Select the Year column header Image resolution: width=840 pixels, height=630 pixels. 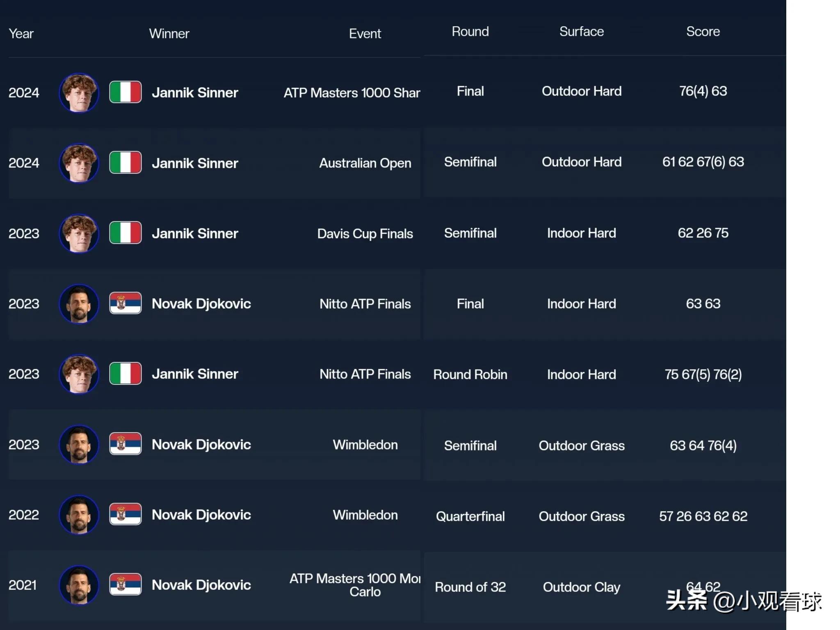pos(21,34)
